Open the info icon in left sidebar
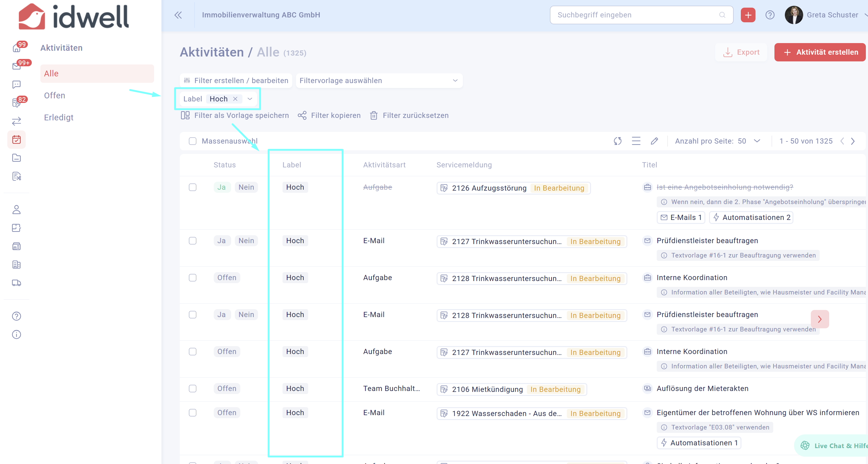 coord(17,334)
